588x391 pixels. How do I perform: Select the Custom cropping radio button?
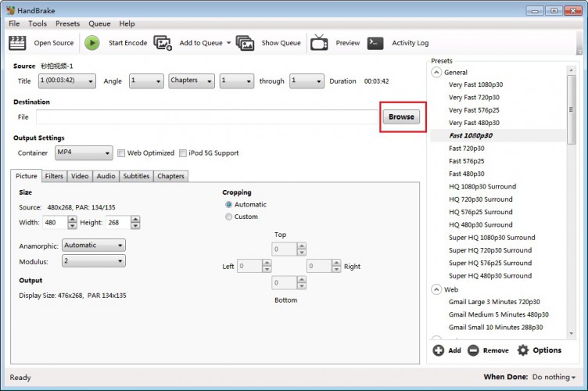[228, 217]
